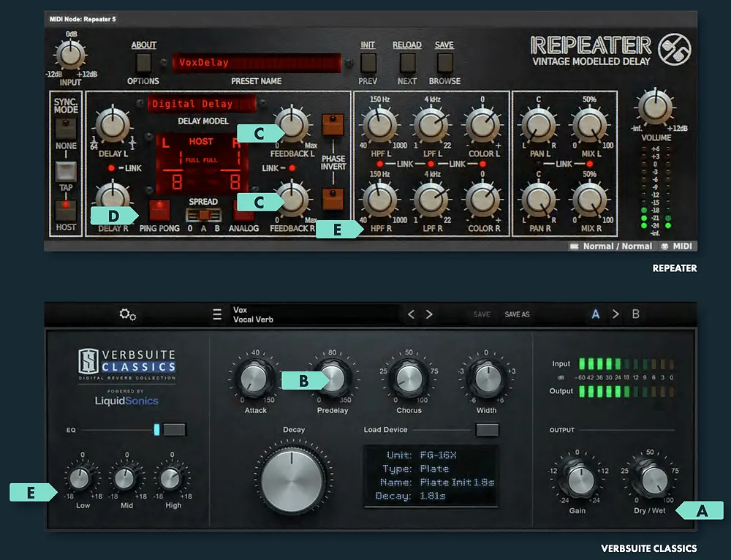Click the VerbSuite Chorus knob
Screen dimensions: 731x560
409,379
